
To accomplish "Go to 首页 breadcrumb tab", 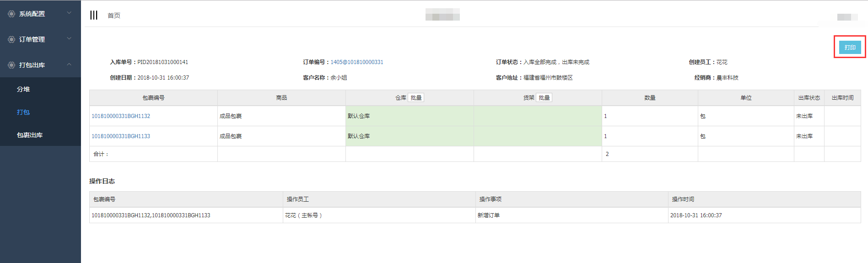I will coord(114,16).
